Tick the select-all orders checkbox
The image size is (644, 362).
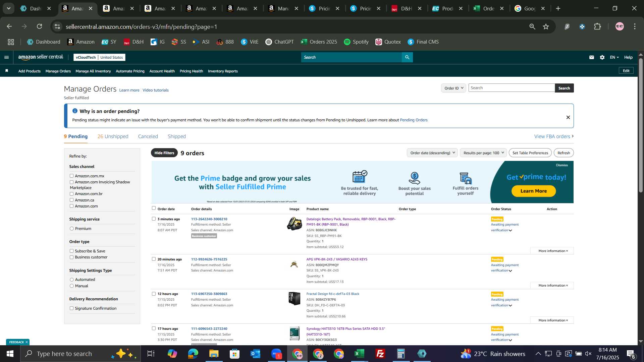click(x=154, y=208)
